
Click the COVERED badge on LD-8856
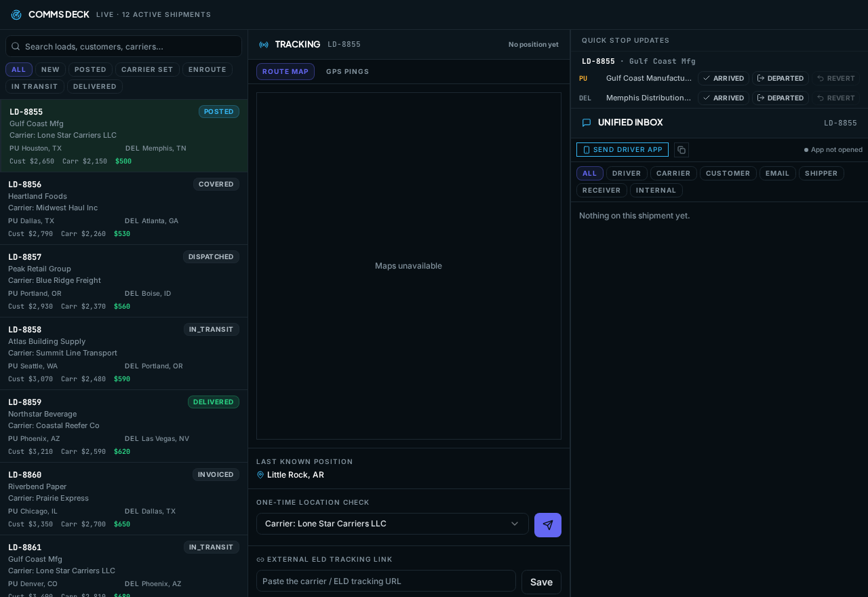click(216, 185)
